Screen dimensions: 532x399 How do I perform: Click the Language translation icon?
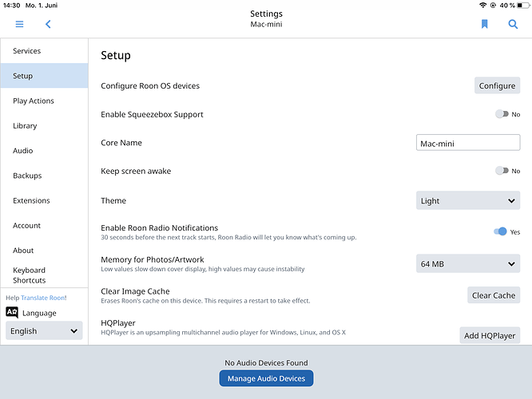pyautogui.click(x=12, y=312)
